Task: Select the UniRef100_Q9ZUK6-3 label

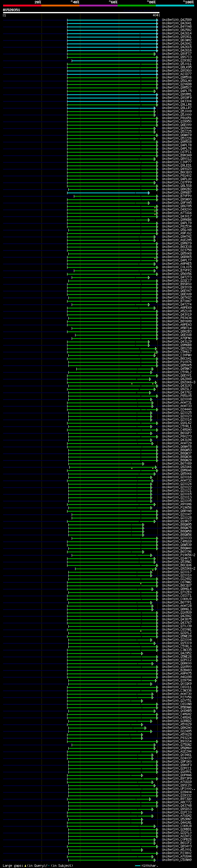Action: (179, 382)
